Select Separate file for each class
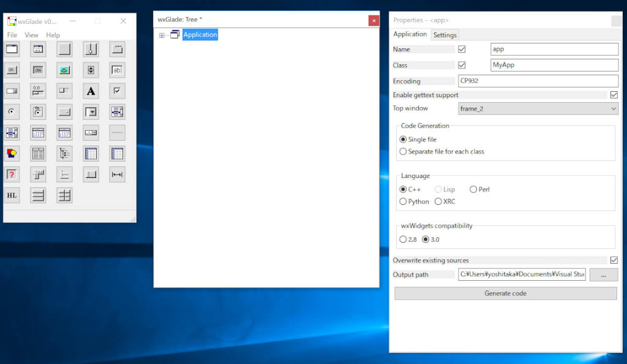627x364 pixels. [x=403, y=151]
